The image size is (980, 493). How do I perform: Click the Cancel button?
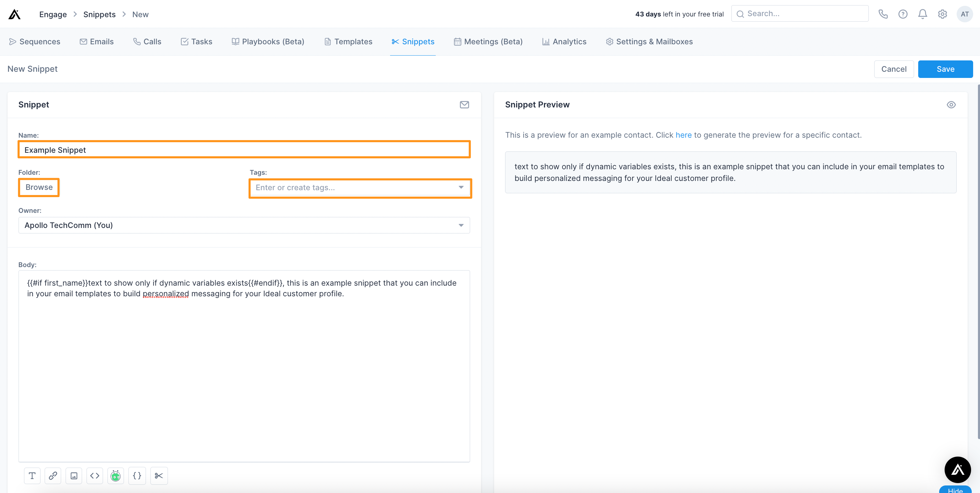tap(894, 69)
